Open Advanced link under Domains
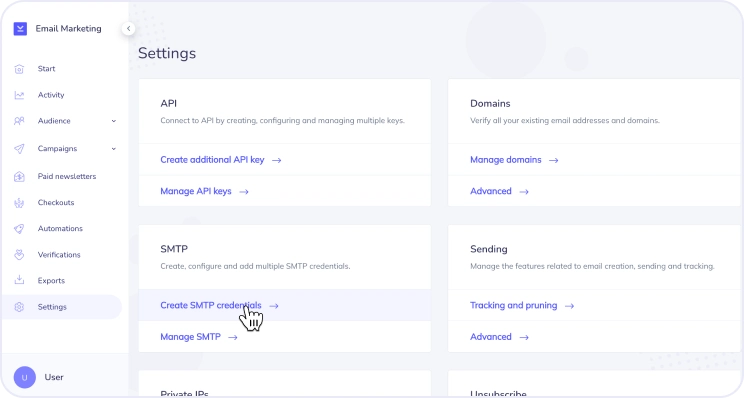 point(491,191)
